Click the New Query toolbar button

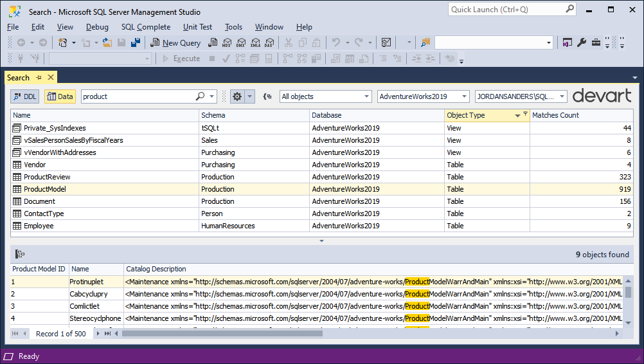click(x=175, y=42)
